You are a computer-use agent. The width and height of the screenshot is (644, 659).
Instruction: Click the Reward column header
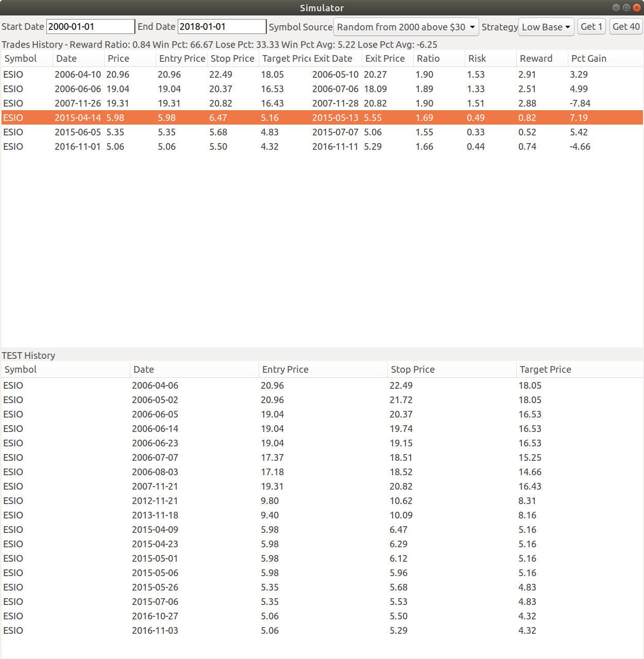(542, 59)
